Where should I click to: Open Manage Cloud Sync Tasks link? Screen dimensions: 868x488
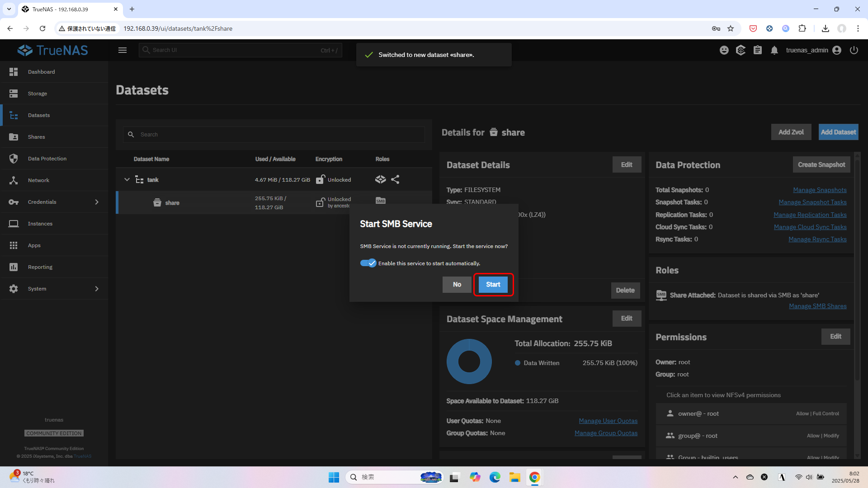click(x=810, y=227)
